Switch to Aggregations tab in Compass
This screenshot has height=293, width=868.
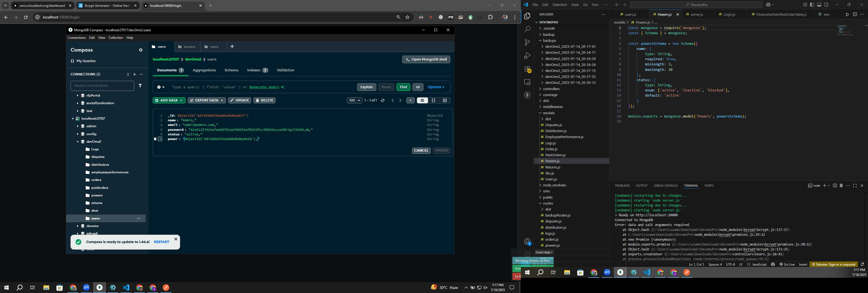pos(204,70)
